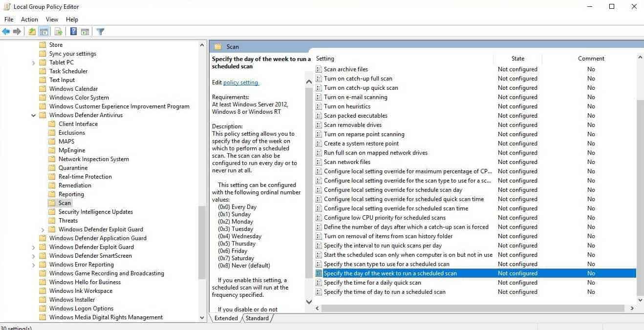Click the icon beside Create a system restore point

click(x=319, y=144)
